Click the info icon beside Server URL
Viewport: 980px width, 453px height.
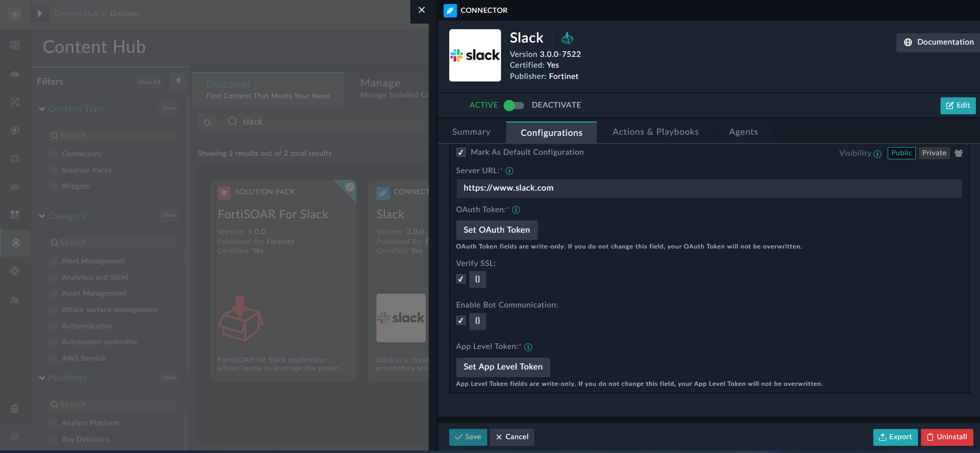click(509, 171)
